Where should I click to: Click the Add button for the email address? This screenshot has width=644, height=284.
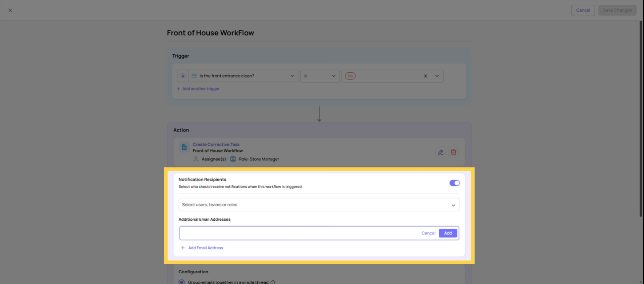click(448, 233)
